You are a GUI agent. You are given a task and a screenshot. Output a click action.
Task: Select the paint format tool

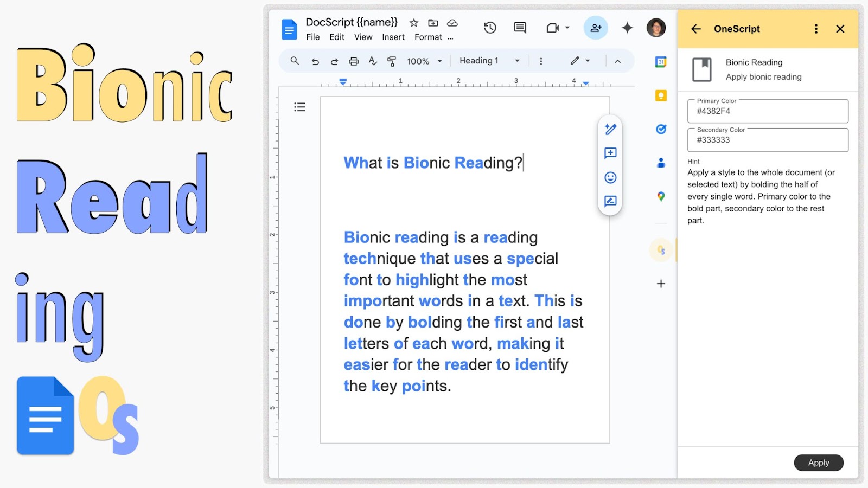coord(392,61)
